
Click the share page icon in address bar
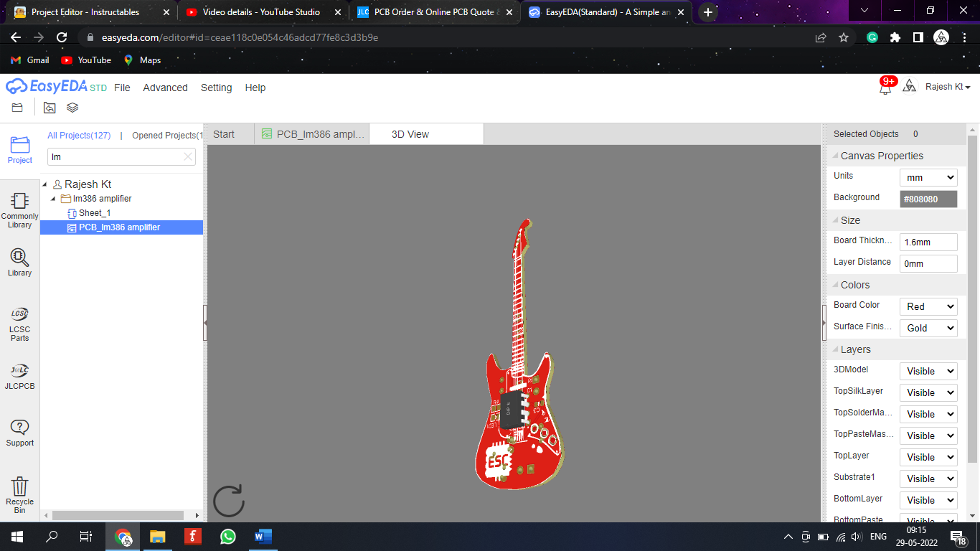click(x=821, y=37)
